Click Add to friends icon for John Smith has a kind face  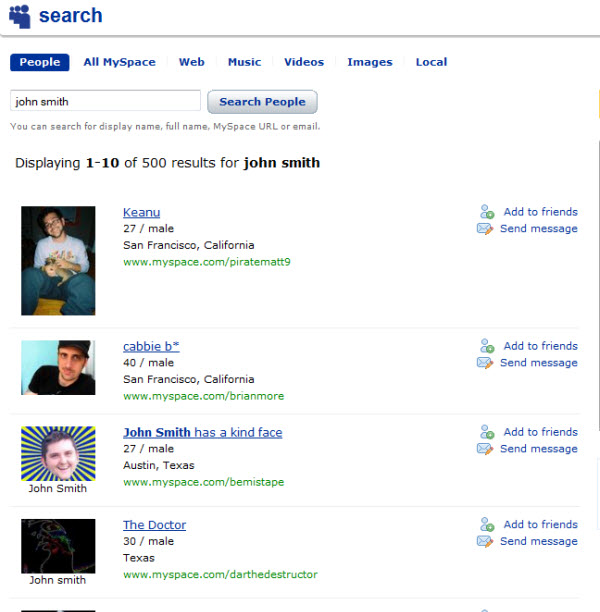pyautogui.click(x=487, y=432)
